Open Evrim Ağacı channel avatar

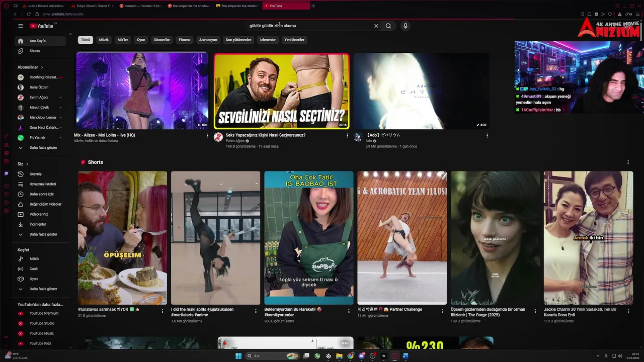pyautogui.click(x=218, y=137)
